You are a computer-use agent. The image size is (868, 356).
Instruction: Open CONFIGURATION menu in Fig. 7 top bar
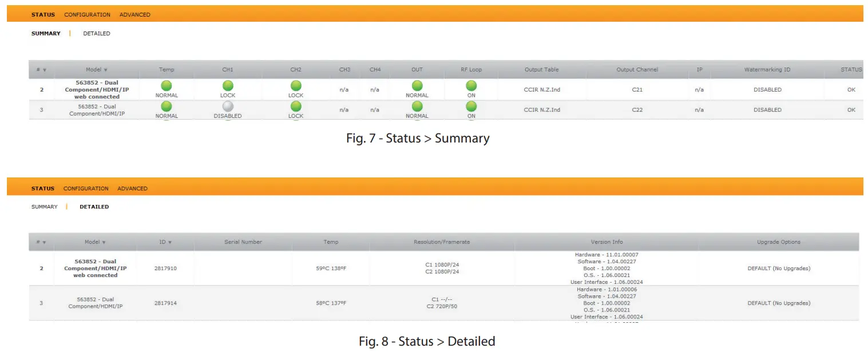click(87, 14)
